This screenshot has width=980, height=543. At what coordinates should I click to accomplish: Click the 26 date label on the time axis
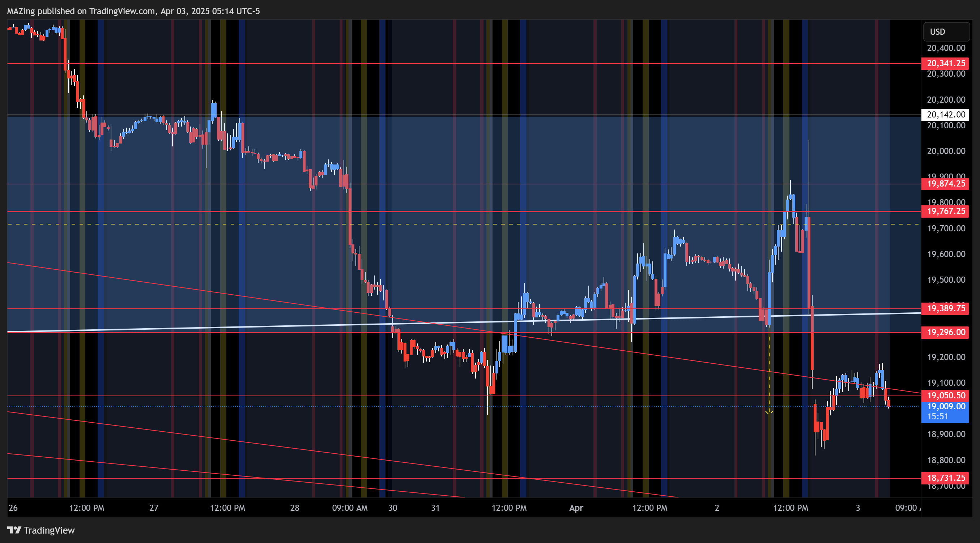pyautogui.click(x=13, y=508)
